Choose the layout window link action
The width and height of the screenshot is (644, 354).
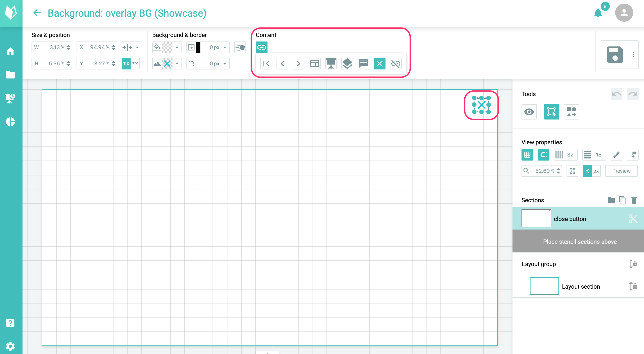click(315, 64)
